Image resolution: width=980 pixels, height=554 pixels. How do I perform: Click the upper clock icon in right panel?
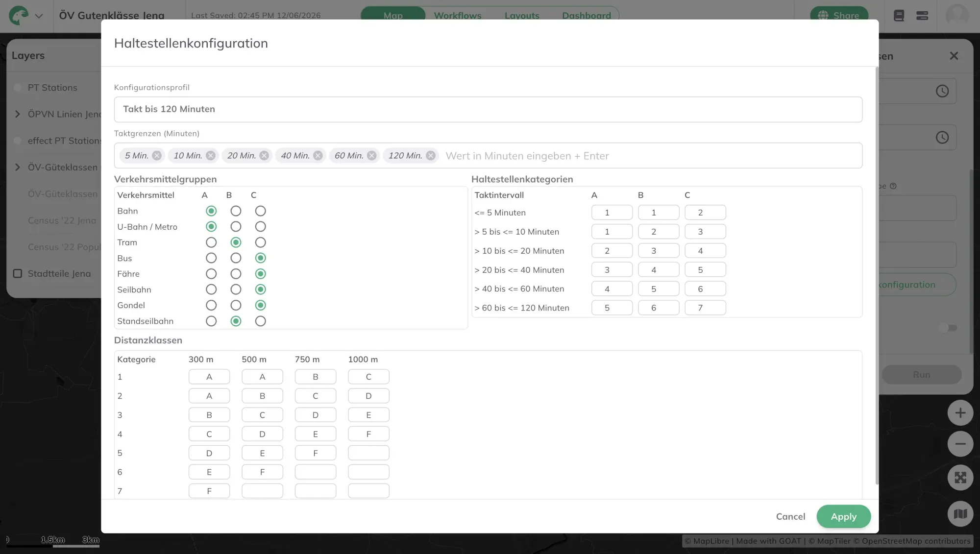[942, 91]
